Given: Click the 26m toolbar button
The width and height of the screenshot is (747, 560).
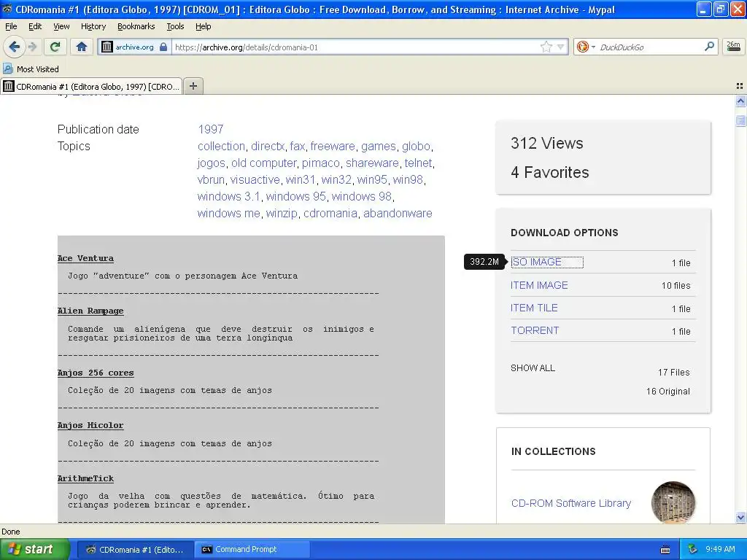Looking at the screenshot, I should pos(733,46).
